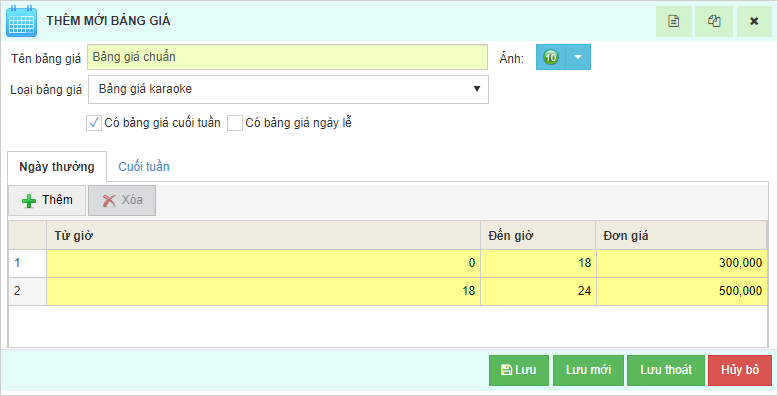Click the 300,000 price cell

point(682,263)
